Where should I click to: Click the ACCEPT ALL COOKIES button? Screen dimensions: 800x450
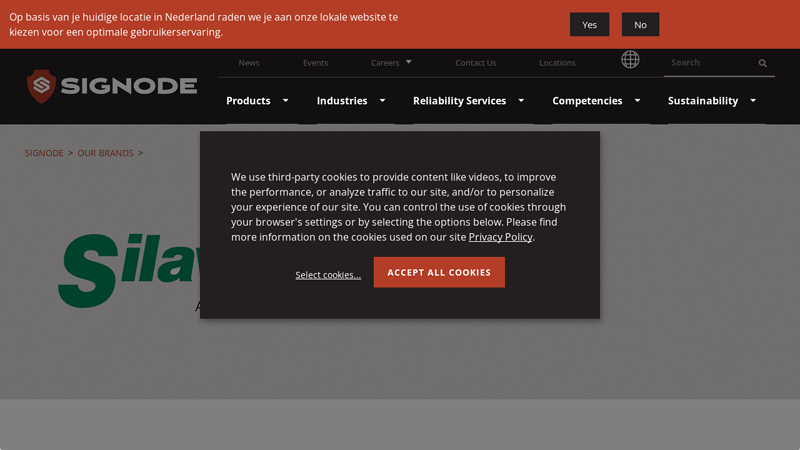439,272
